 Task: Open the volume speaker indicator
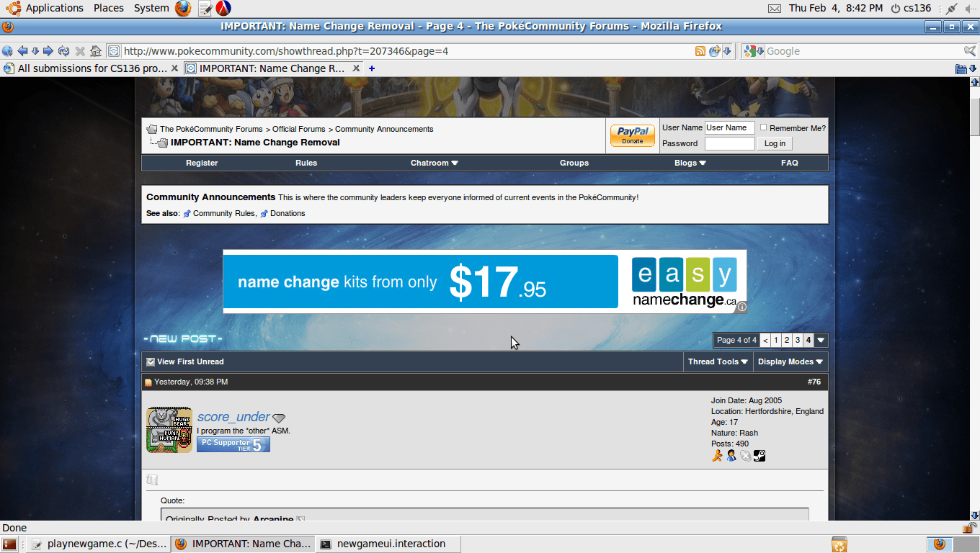pos(969,9)
